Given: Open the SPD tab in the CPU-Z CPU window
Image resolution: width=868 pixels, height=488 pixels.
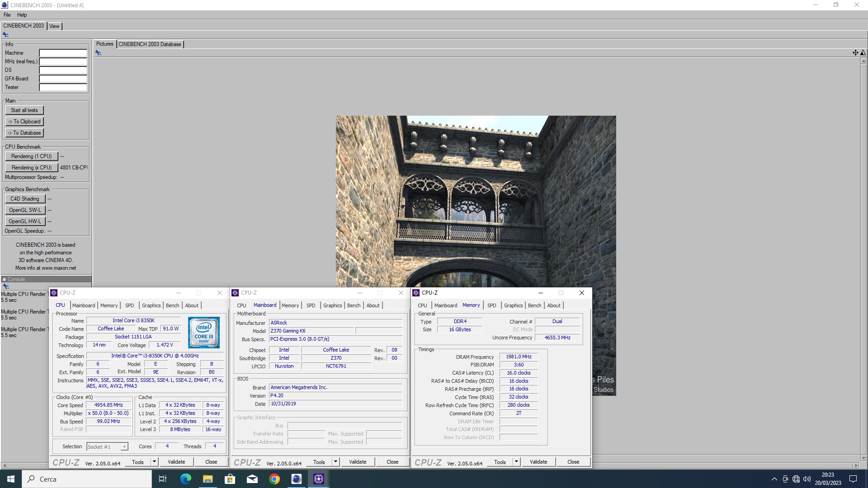Looking at the screenshot, I should point(129,305).
